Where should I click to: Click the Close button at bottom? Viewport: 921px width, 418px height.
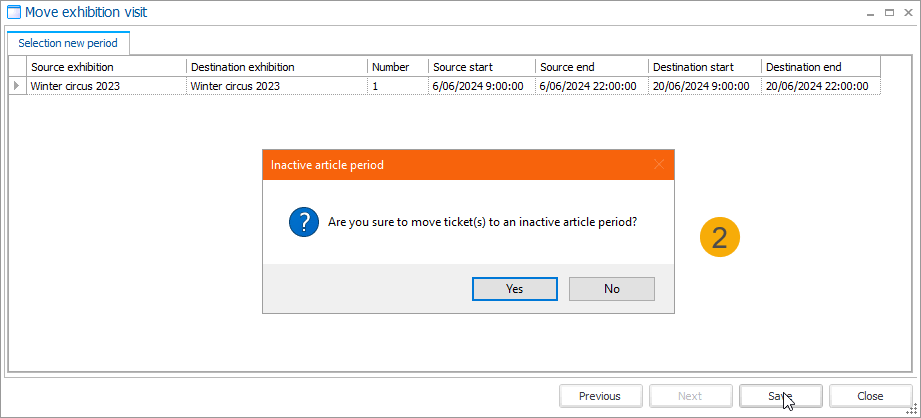[869, 396]
